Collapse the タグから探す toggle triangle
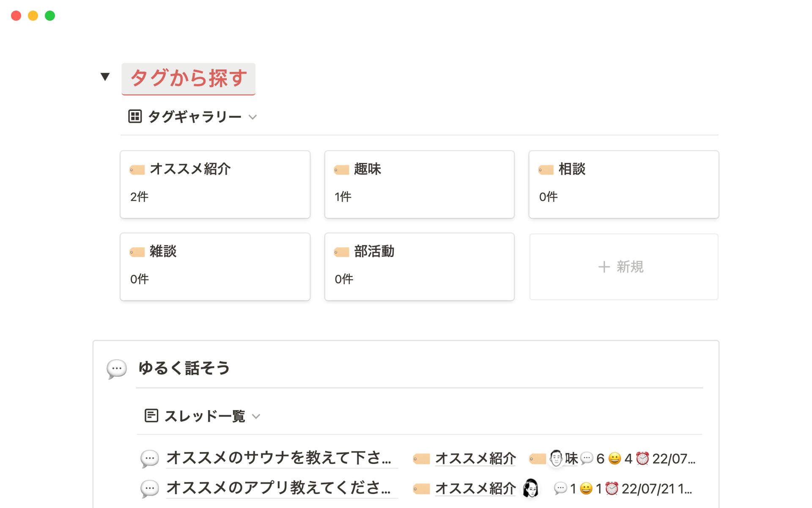The width and height of the screenshot is (812, 508). [105, 77]
